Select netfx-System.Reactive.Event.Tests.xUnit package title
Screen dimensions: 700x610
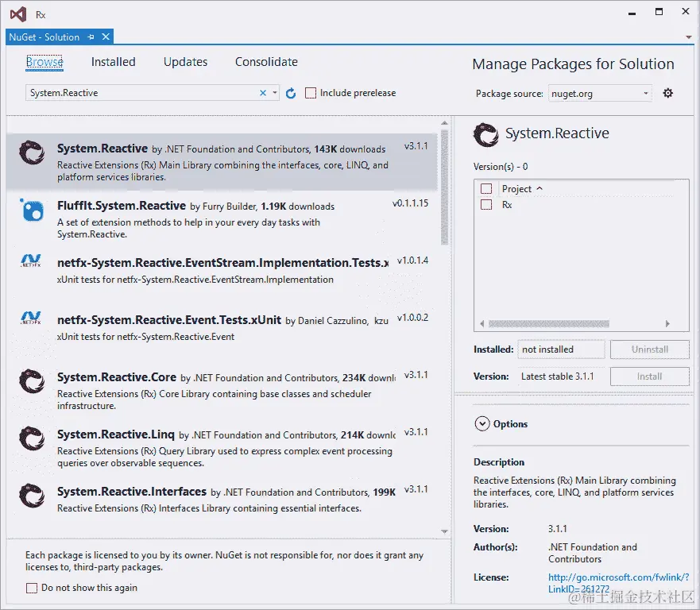(169, 320)
